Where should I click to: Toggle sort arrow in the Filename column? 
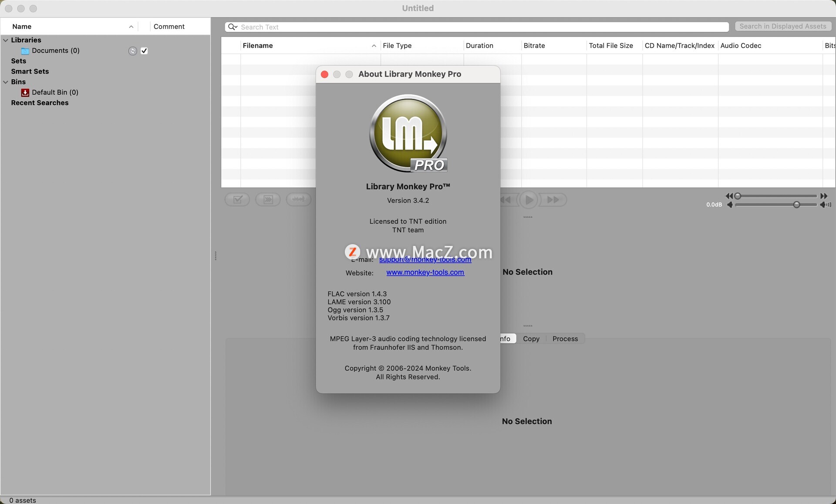[x=374, y=46]
